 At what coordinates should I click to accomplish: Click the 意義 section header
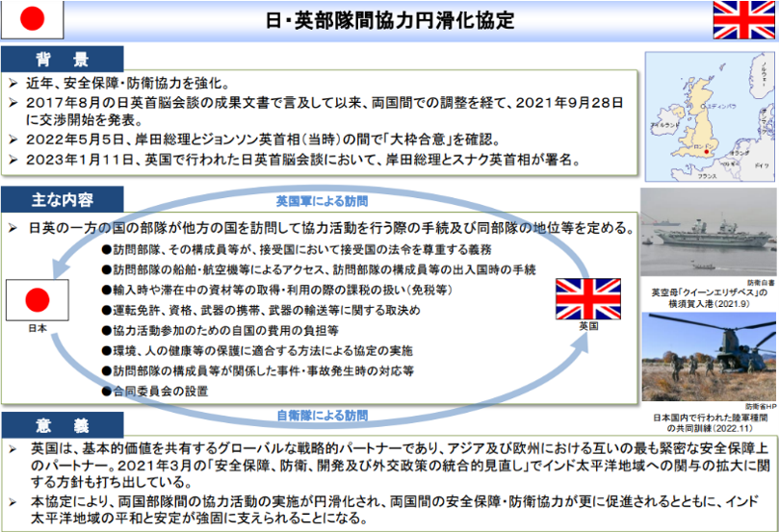[x=62, y=425]
